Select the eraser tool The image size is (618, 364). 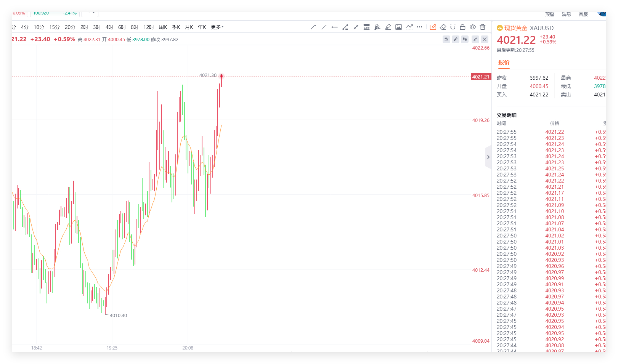[x=443, y=27]
